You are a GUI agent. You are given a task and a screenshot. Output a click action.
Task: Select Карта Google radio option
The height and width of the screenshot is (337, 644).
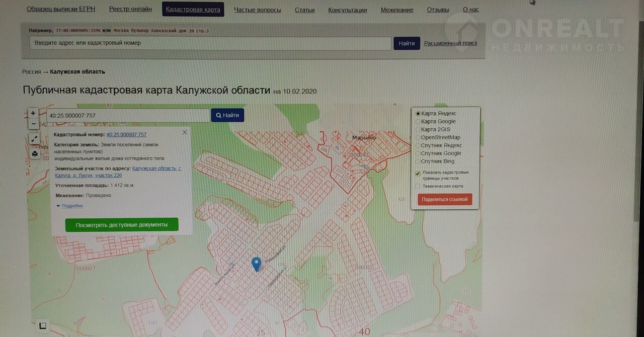pos(418,122)
